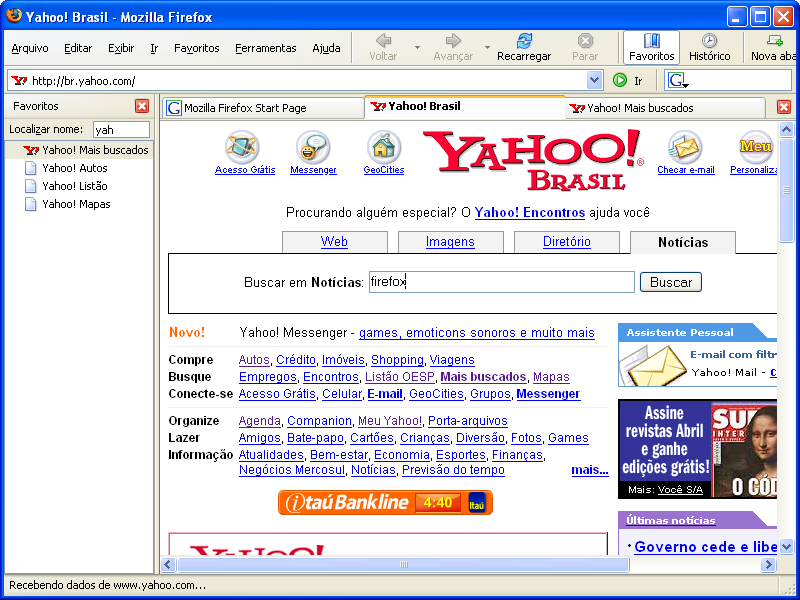Open a new tab with Nova aba
This screenshot has width=800, height=600.
click(774, 47)
